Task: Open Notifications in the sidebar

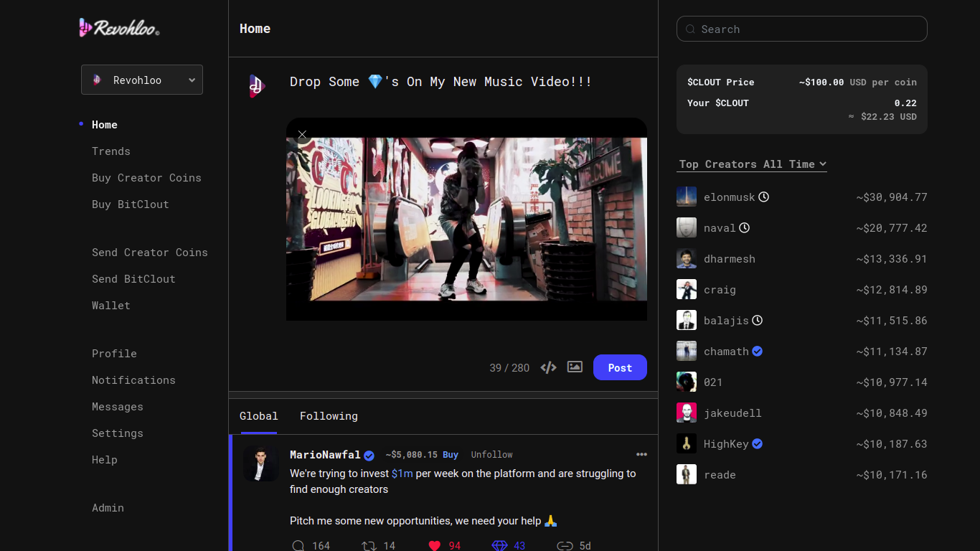Action: 133,380
